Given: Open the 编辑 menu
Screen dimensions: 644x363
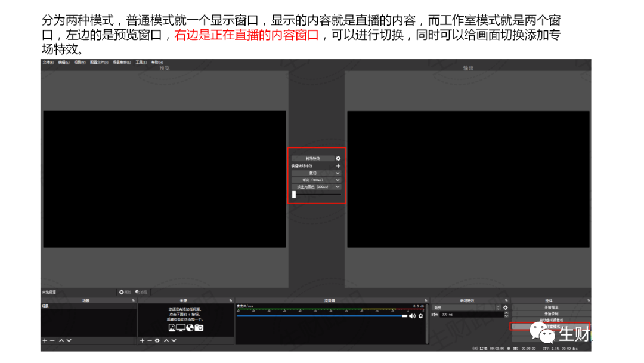Looking at the screenshot, I should coord(64,63).
